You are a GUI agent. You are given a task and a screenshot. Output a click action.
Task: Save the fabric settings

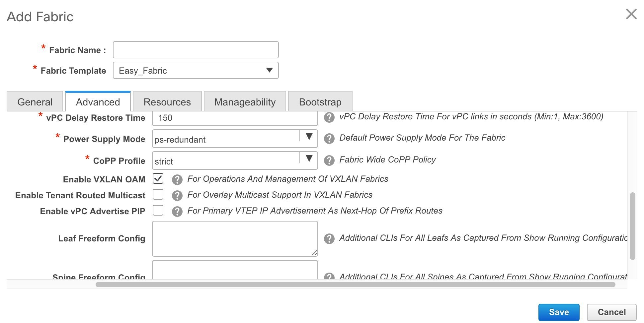click(559, 312)
